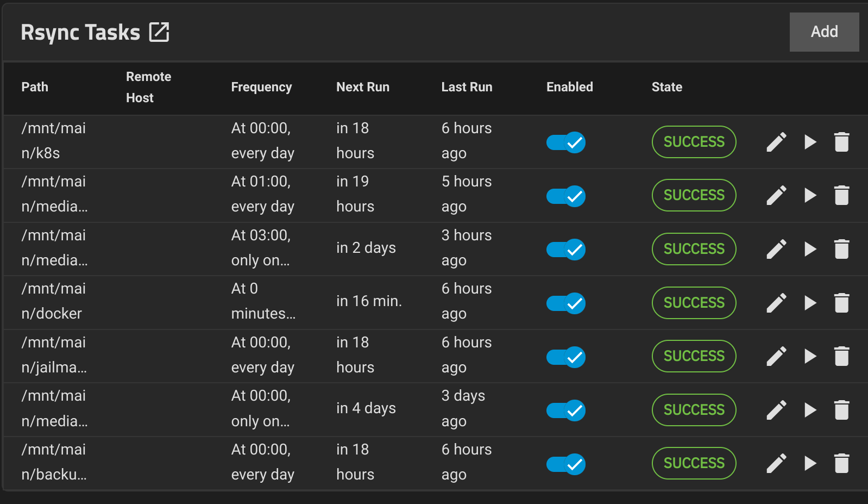Select the /mnt/main/docker path cell
Screen dimensions: 868x504
53,301
